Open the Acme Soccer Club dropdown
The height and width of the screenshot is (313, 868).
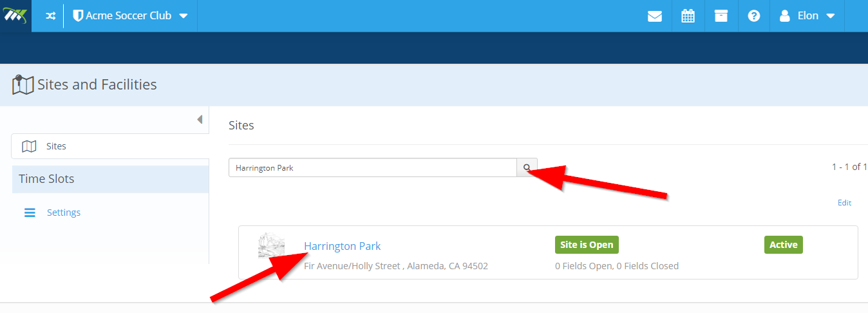pyautogui.click(x=130, y=15)
